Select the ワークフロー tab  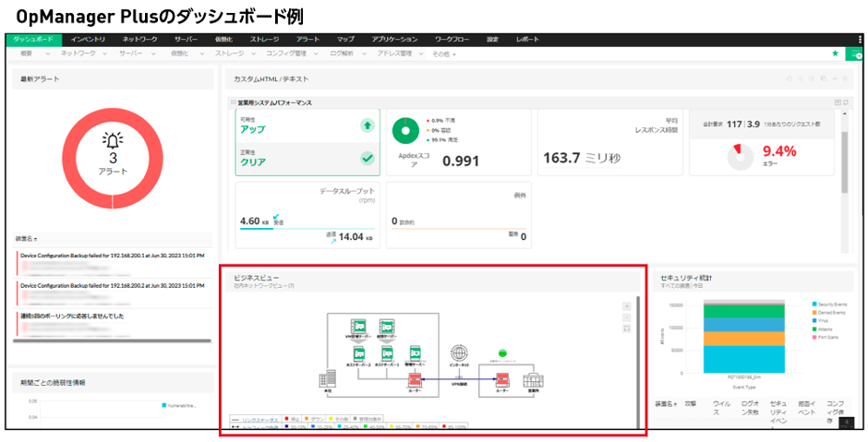(x=452, y=40)
